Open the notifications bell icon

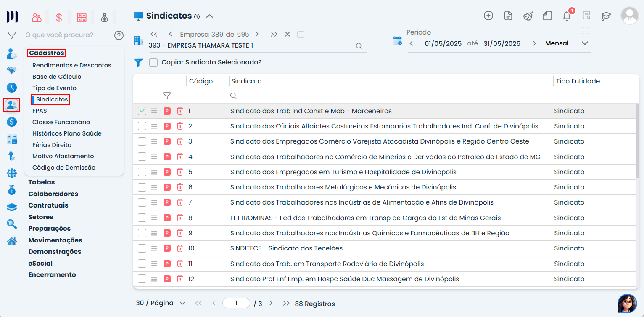(x=567, y=16)
